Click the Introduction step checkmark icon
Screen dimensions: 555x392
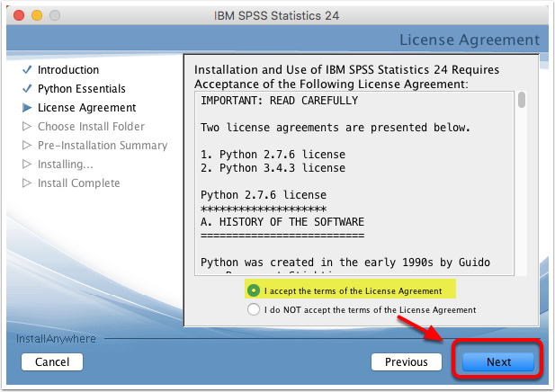tap(27, 70)
